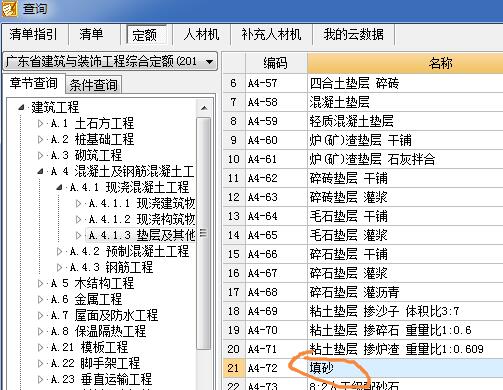Select row A4-62 碎砖垫层 干铺
503x390 pixels.
pos(363,178)
